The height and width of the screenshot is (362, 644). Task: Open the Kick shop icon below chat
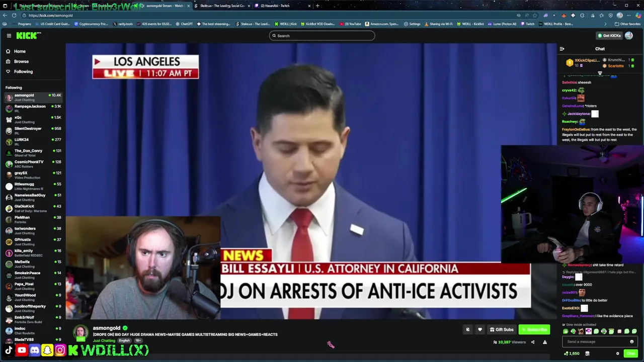(x=587, y=353)
